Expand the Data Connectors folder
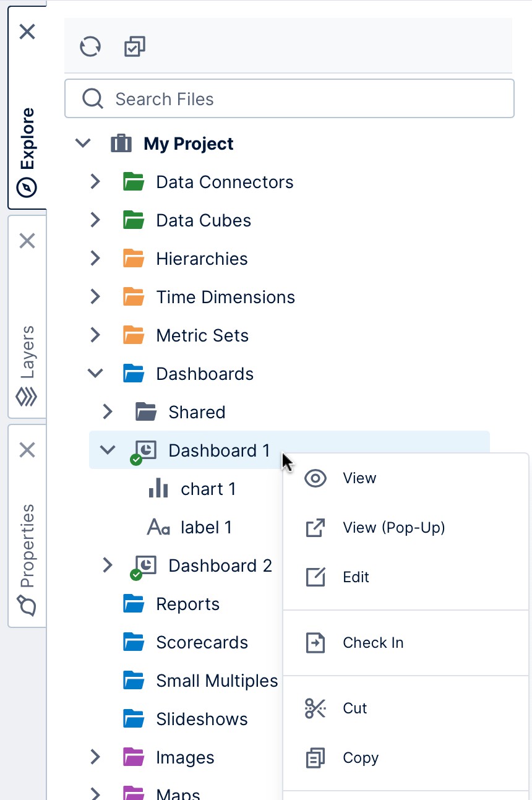The width and height of the screenshot is (532, 800). point(95,182)
